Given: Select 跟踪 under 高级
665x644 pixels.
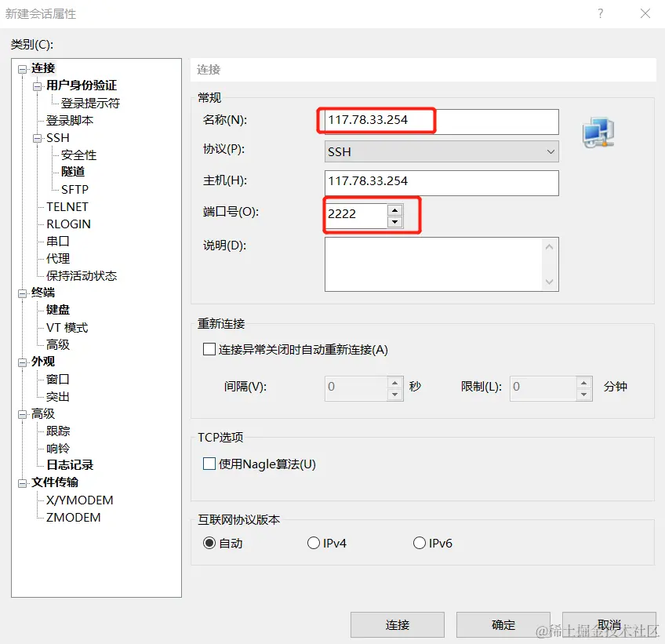Looking at the screenshot, I should (x=58, y=431).
